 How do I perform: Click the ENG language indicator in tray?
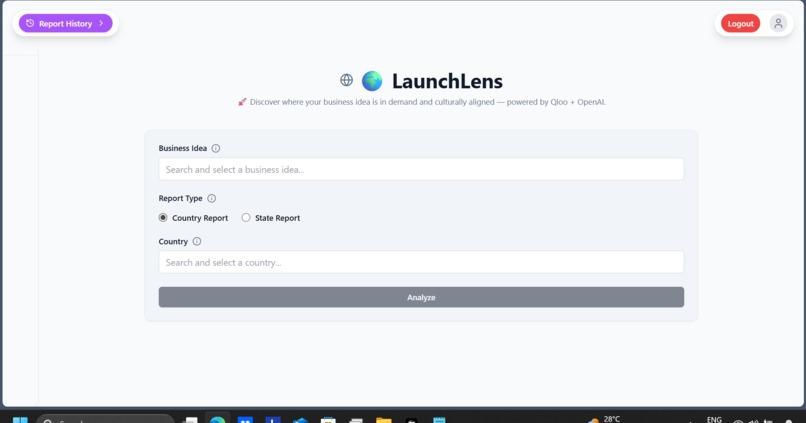[x=714, y=419]
